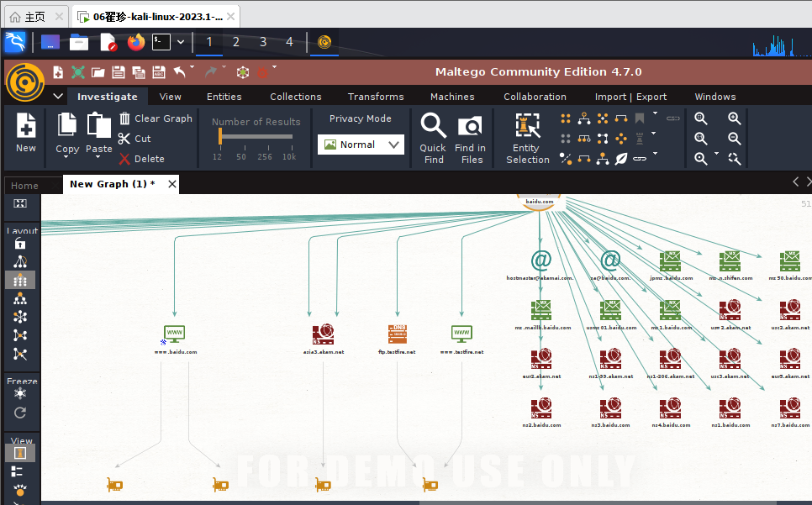Create a New graph in ribbon
The width and height of the screenshot is (812, 505).
point(26,133)
